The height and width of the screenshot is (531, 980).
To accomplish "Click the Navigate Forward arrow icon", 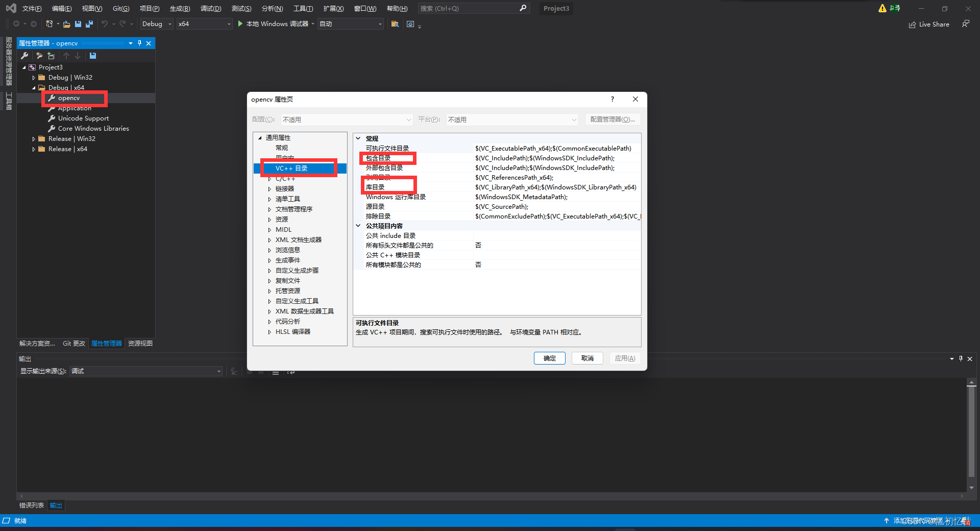I will [x=33, y=24].
